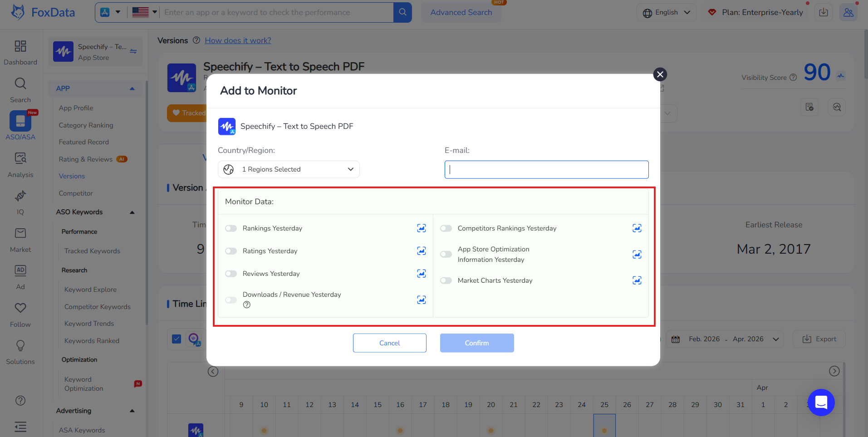Open Category Ranking in sidebar menu
Screen dimensions: 868x437
tap(86, 125)
